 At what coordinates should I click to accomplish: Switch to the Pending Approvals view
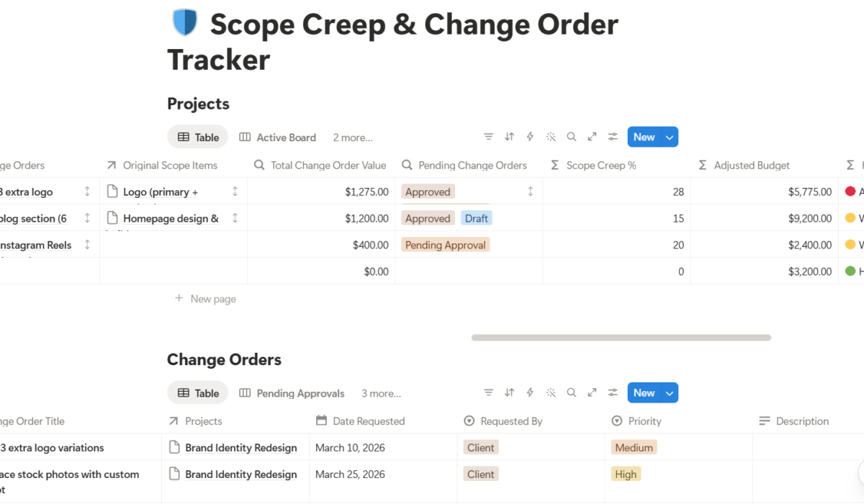click(300, 393)
